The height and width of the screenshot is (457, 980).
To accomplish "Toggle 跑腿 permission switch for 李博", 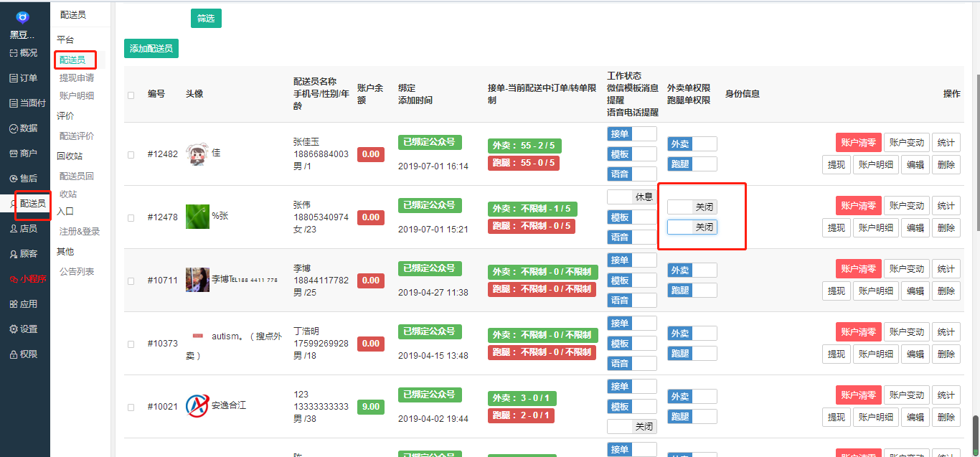I will pos(692,291).
